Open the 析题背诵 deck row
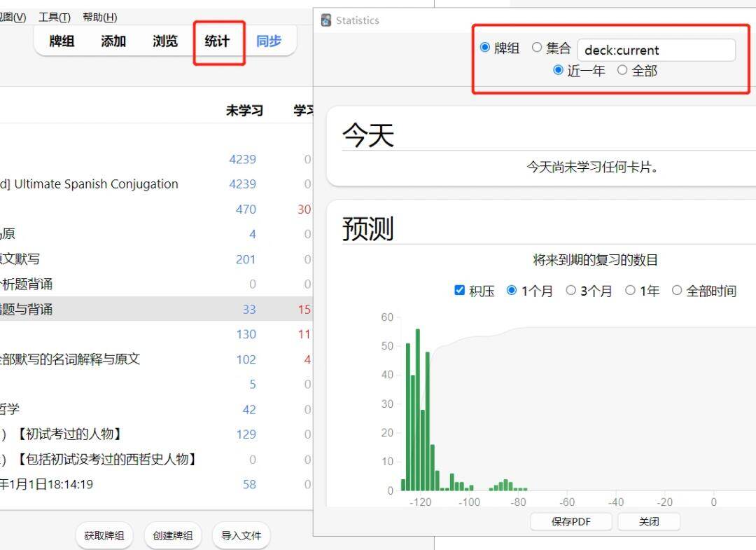This screenshot has height=550, width=756. [27, 284]
